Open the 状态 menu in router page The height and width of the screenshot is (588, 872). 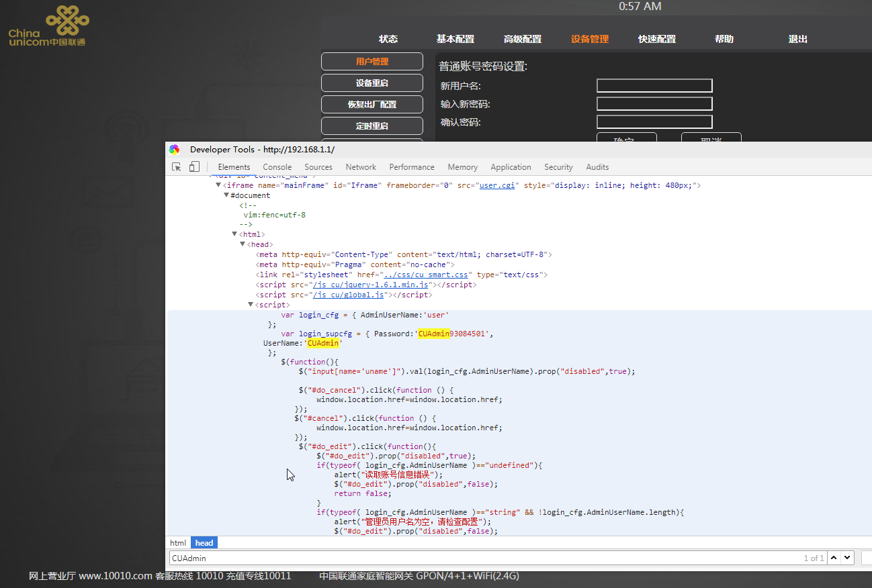coord(388,39)
